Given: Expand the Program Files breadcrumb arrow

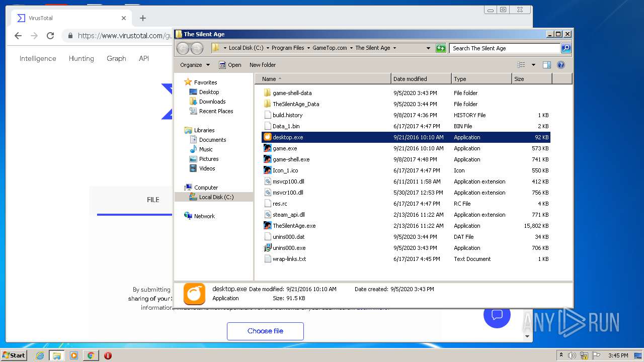Looking at the screenshot, I should click(308, 48).
